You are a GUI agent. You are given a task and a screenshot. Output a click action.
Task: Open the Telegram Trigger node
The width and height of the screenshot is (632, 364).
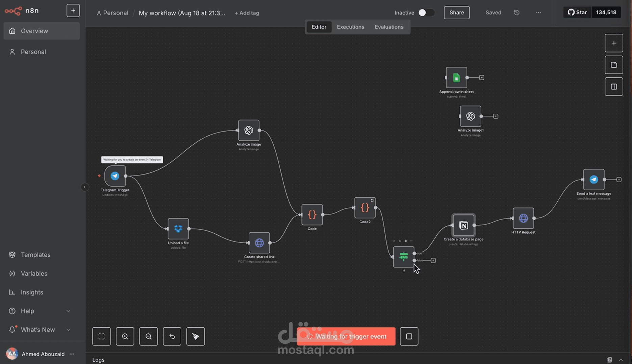pos(115,176)
